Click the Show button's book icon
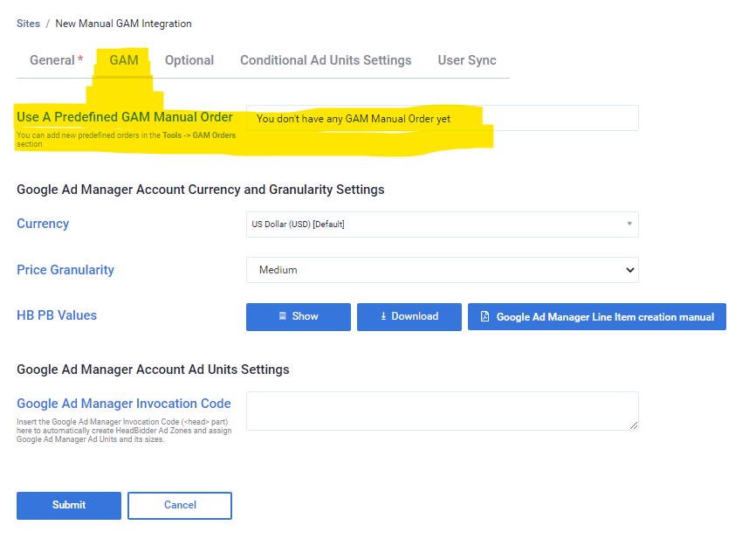This screenshot has width=756, height=539. (283, 316)
